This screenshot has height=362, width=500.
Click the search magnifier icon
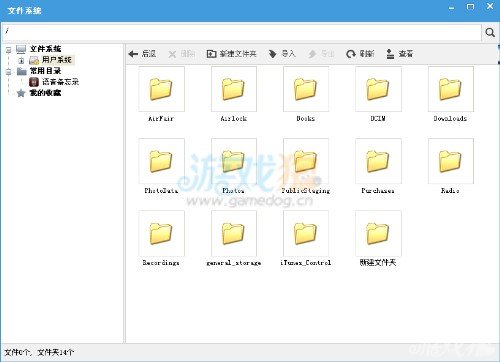490,32
